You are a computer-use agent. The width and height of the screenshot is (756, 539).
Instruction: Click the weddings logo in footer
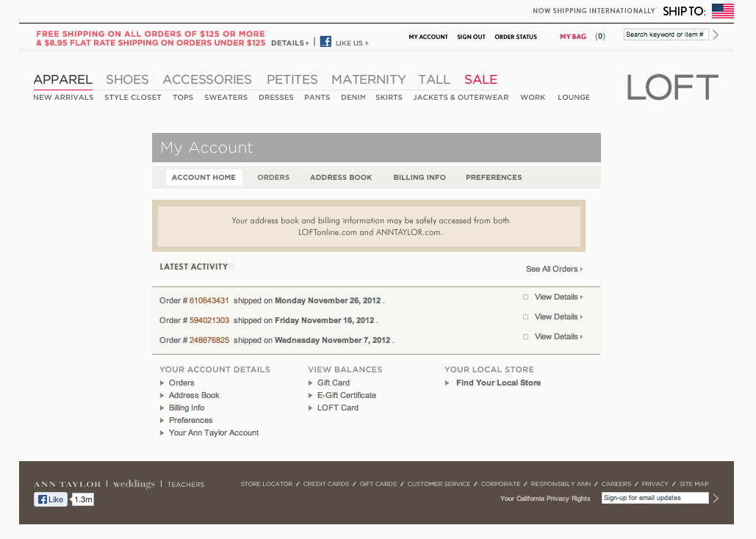click(134, 485)
